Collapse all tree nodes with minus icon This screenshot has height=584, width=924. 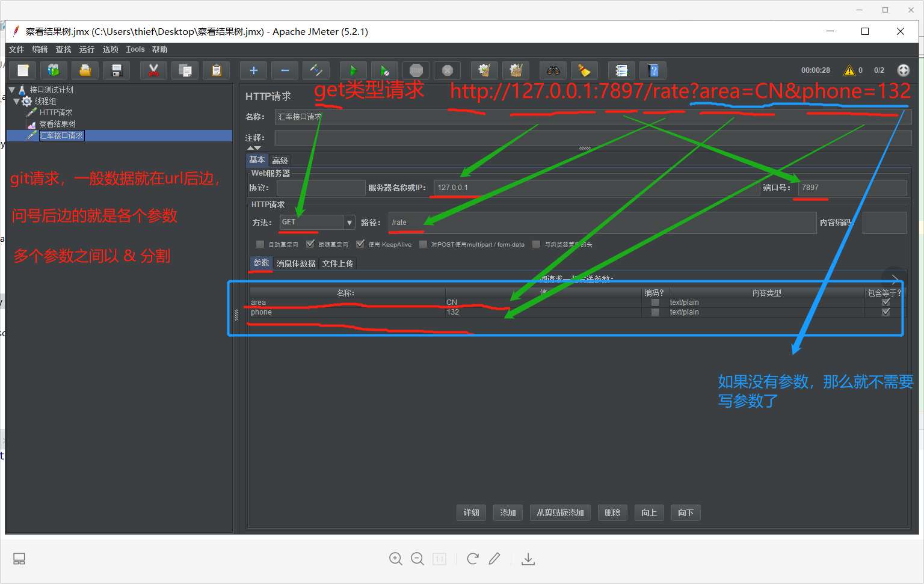tap(285, 70)
